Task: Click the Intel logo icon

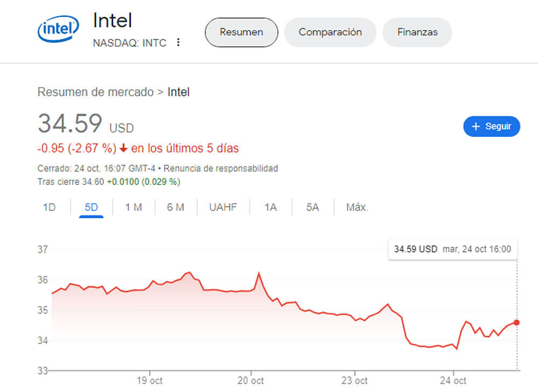Action: [x=58, y=29]
